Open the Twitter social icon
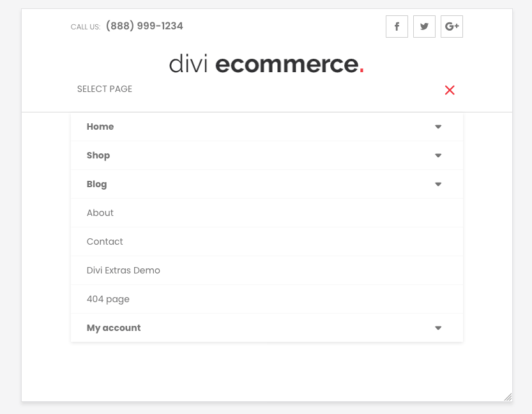Image resolution: width=532 pixels, height=414 pixels. (424, 26)
